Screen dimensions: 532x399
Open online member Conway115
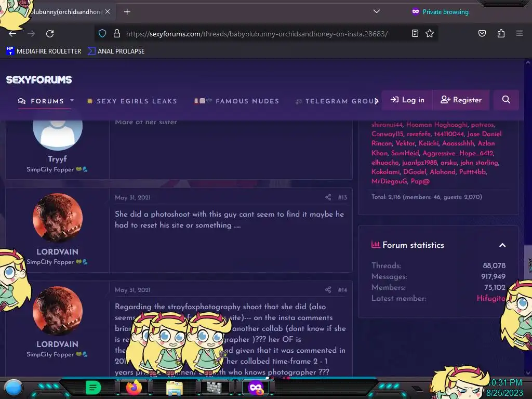coord(388,134)
